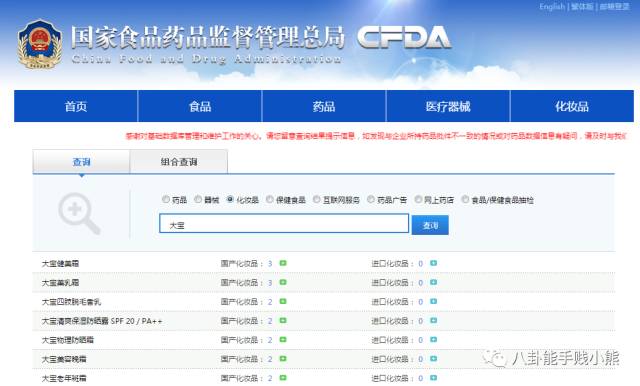This screenshot has height=386, width=640.
Task: Click the 繁体版 link at top right
Action: pyautogui.click(x=582, y=7)
